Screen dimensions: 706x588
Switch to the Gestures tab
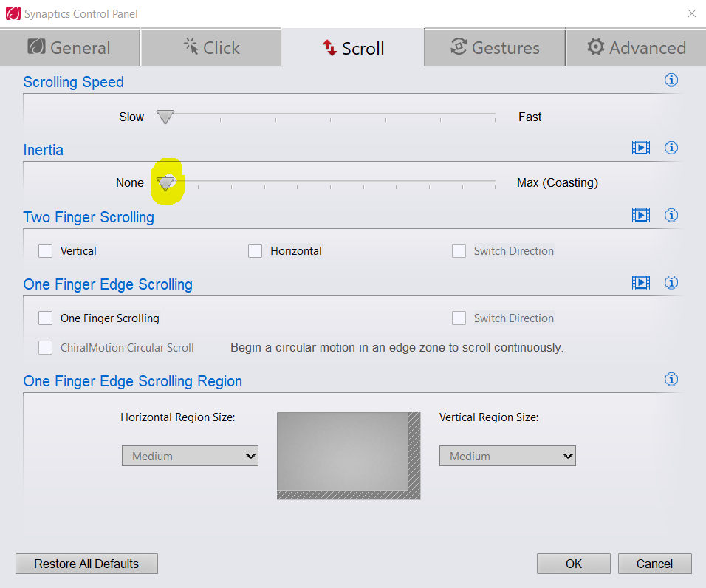(495, 47)
